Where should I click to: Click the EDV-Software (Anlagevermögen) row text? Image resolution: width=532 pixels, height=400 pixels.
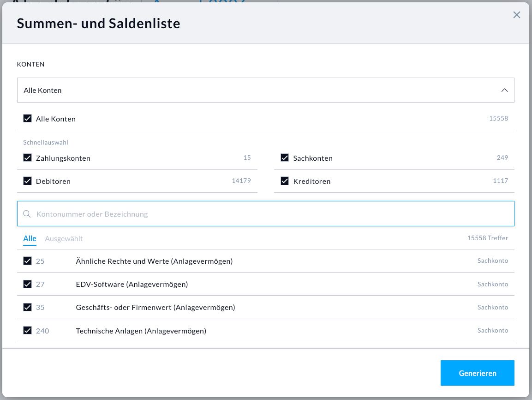click(x=132, y=285)
